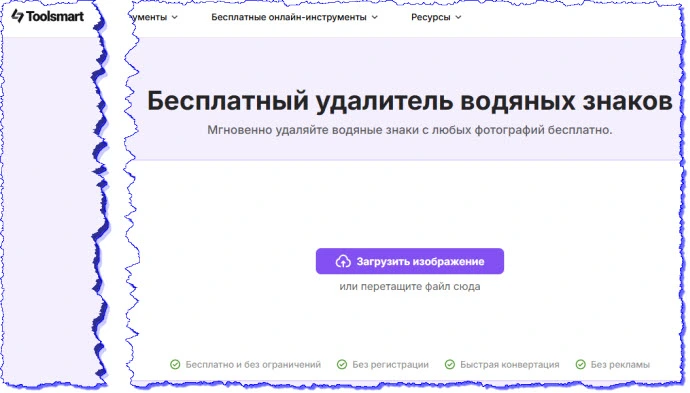Screen dimensions: 690x393
Task: Click the "Без рекламы" label
Action: click(620, 364)
